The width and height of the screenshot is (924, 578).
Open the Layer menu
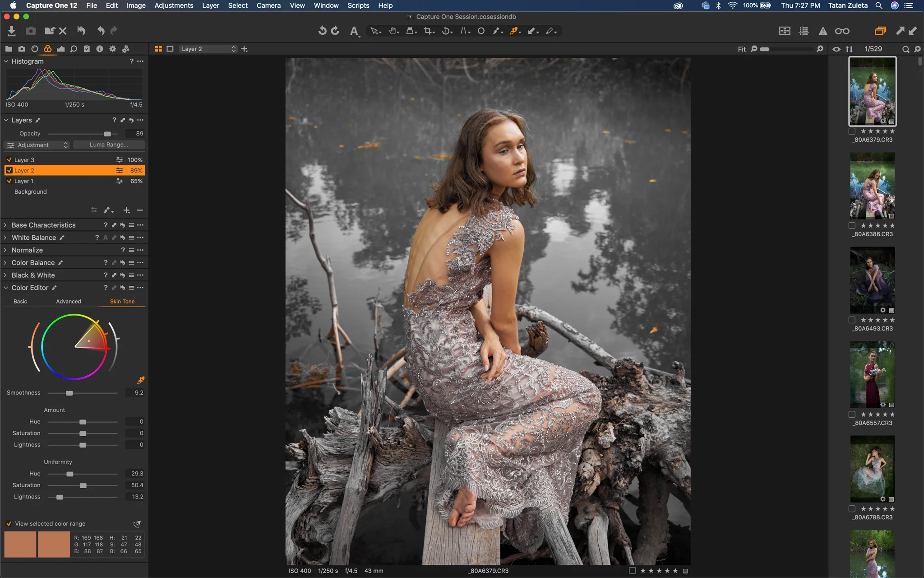pyautogui.click(x=210, y=5)
